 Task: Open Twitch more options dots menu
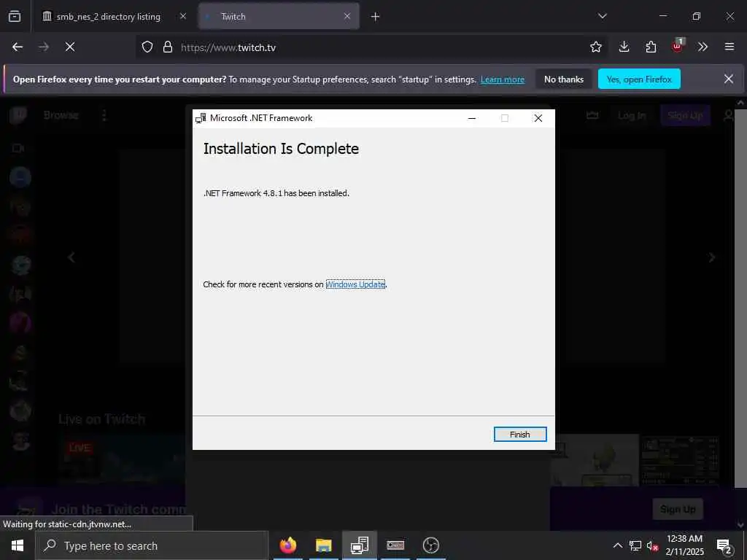[x=104, y=115]
